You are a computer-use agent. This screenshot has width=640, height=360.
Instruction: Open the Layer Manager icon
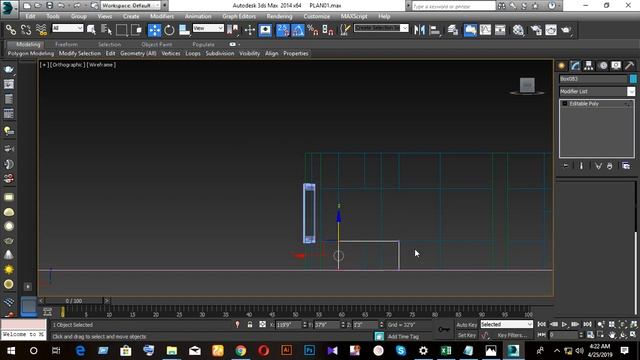click(x=453, y=30)
